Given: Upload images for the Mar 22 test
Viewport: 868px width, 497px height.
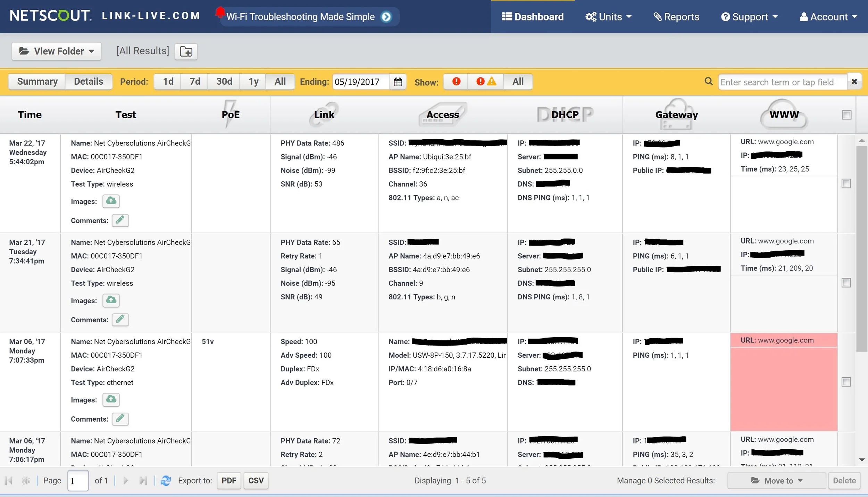Looking at the screenshot, I should (111, 201).
